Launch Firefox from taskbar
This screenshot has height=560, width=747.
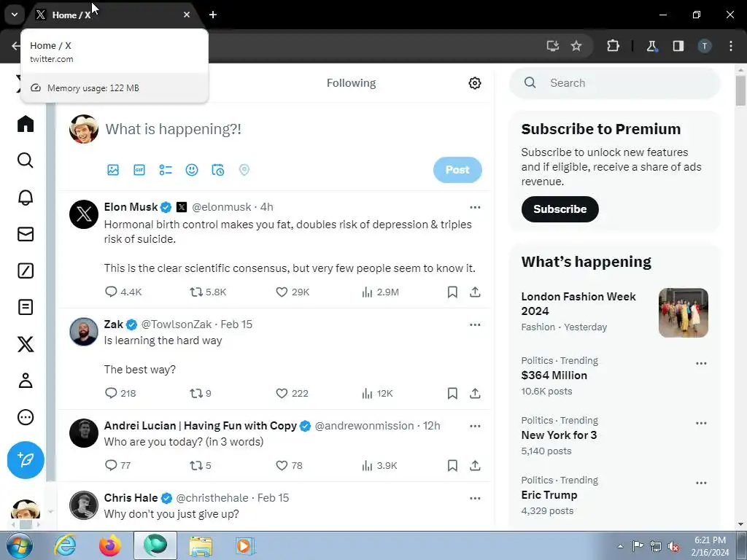110,545
